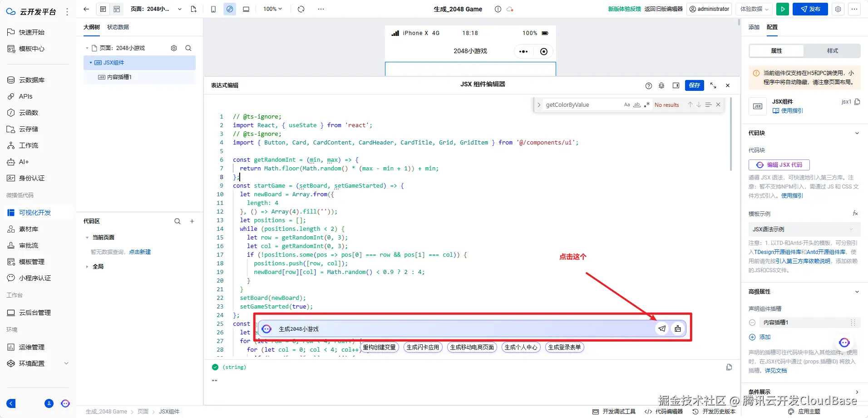This screenshot has height=418, width=868.
Task: Toggle find in selection
Action: coord(708,104)
